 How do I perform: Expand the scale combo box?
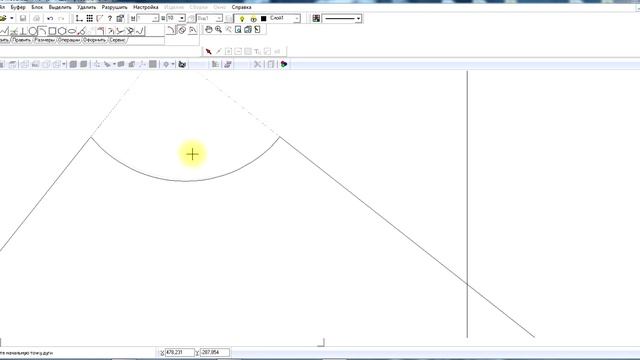[155, 18]
